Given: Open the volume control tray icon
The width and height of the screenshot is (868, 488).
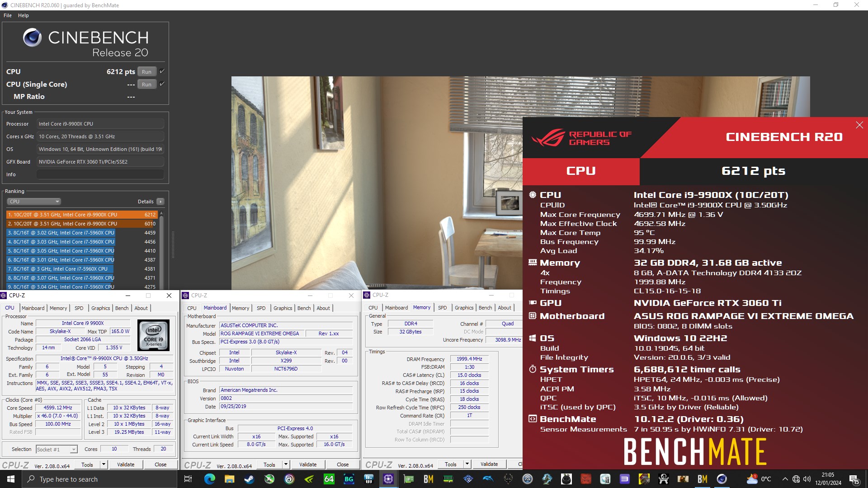Looking at the screenshot, I should (x=807, y=479).
